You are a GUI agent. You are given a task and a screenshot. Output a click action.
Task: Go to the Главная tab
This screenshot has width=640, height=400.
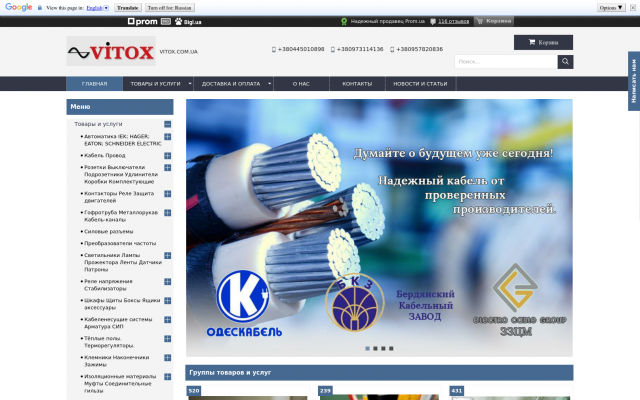tap(94, 84)
